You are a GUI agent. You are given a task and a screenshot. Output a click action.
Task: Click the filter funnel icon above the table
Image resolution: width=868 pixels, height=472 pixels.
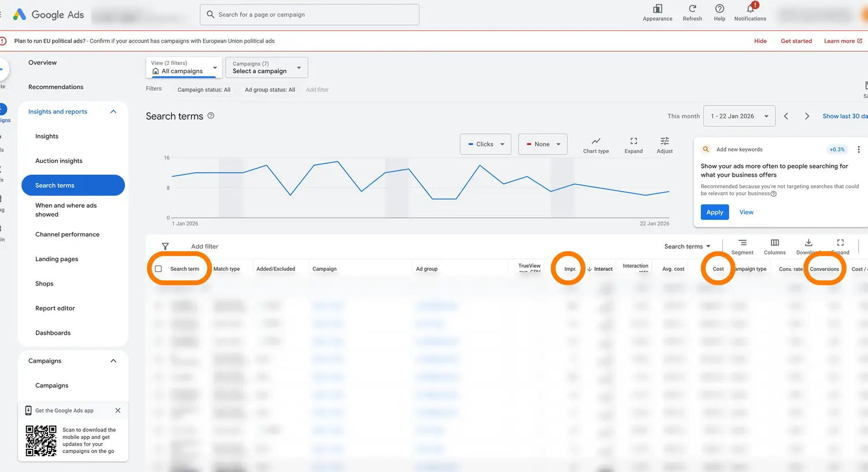[165, 246]
